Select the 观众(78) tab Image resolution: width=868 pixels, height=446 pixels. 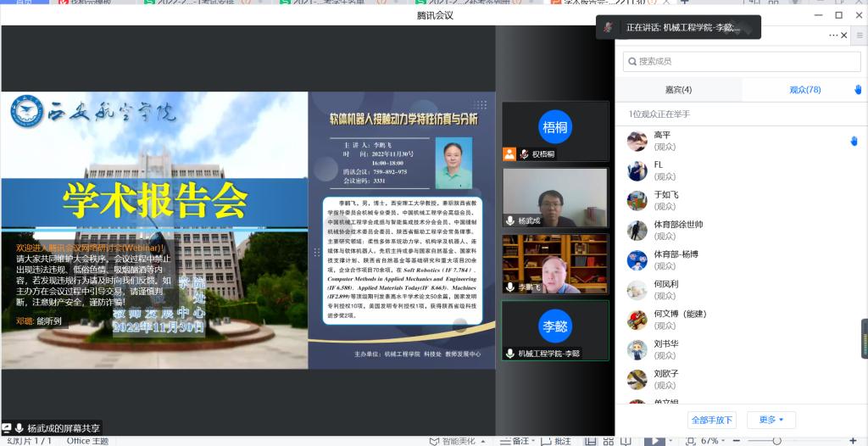(804, 90)
